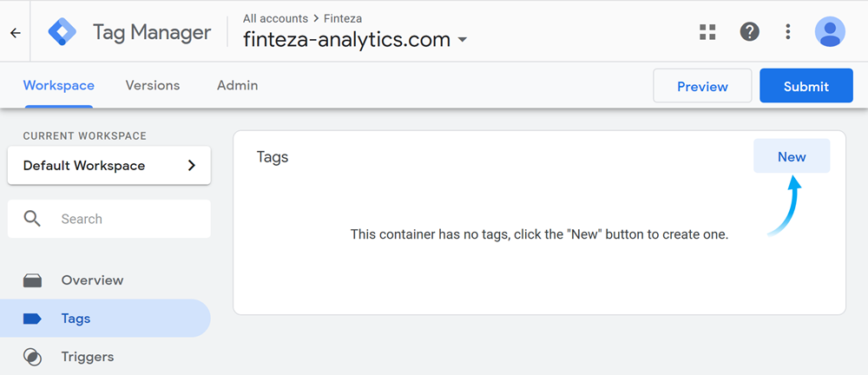868x375 pixels.
Task: Create a tag with the New button
Action: 792,157
